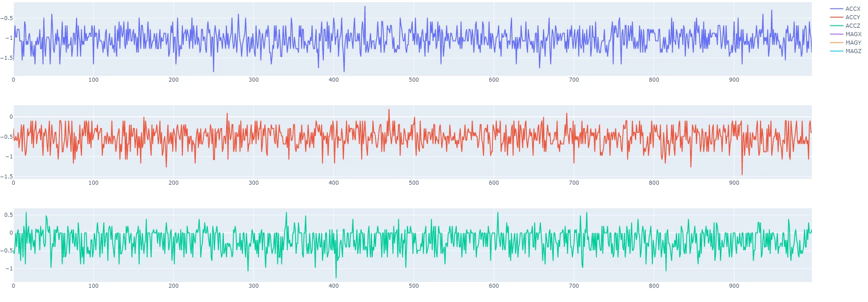The image size is (868, 302).
Task: Click x-axis tick 200 under blue ACCX chart
Action: click(x=174, y=80)
